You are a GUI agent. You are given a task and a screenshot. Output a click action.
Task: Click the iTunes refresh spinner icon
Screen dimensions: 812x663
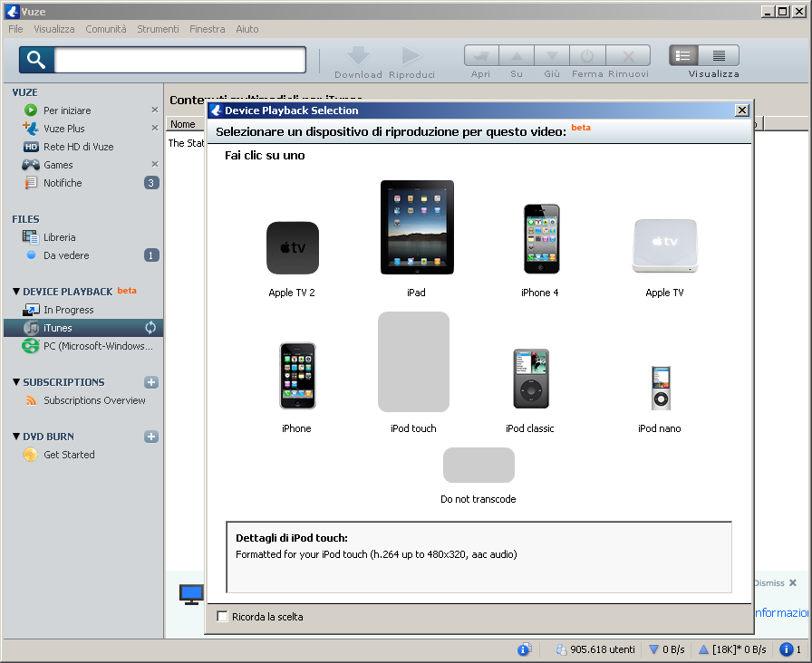pos(151,328)
